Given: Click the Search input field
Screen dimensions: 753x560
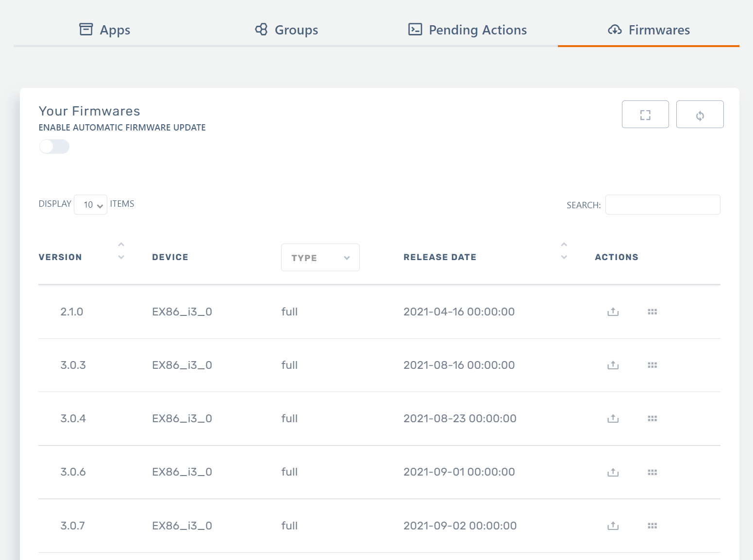Looking at the screenshot, I should point(662,205).
